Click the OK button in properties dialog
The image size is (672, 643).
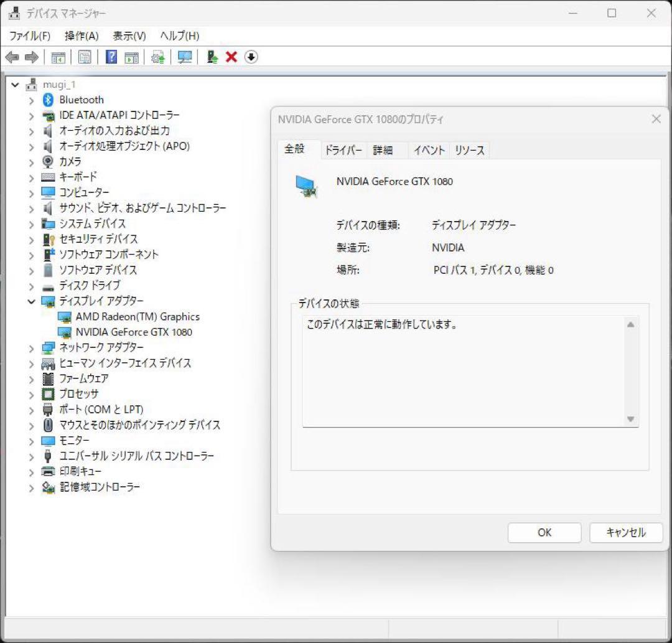pyautogui.click(x=544, y=533)
